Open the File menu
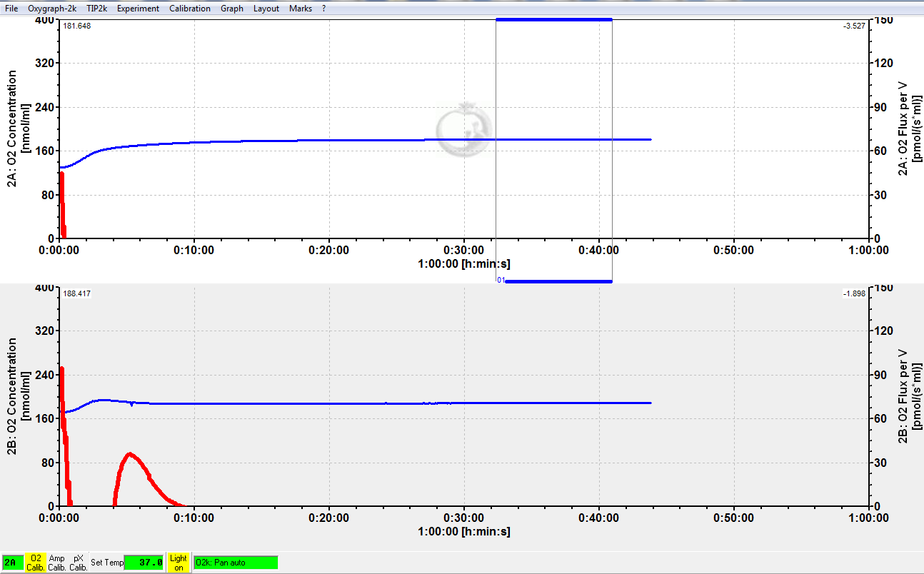Screen dimensions: 924x574 [11, 9]
